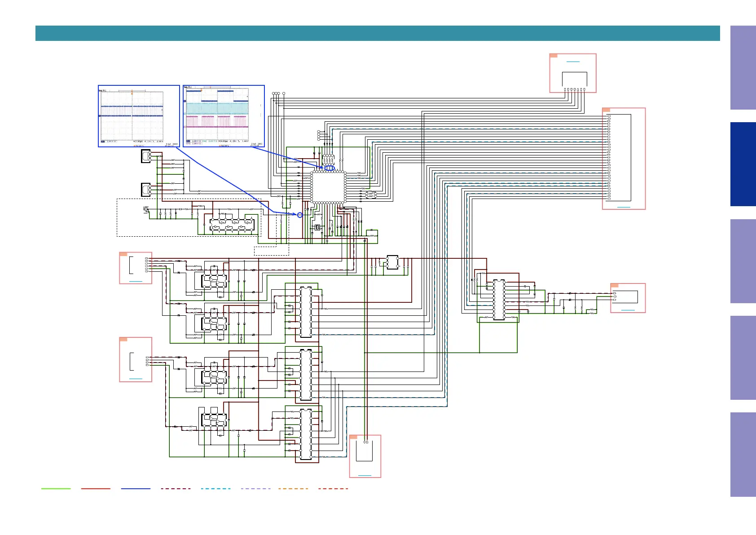Select the middle center DIP chip
This screenshot has height=535, width=756.
click(306, 375)
